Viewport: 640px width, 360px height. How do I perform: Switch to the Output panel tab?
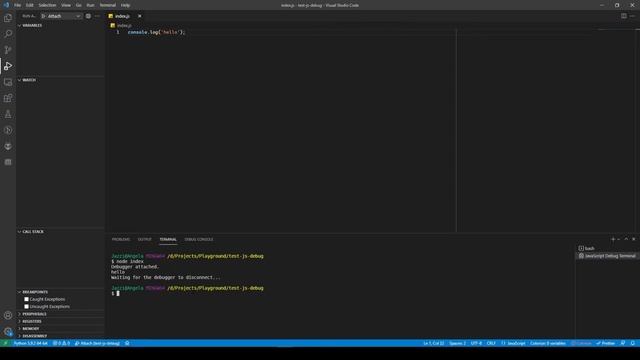coord(144,239)
